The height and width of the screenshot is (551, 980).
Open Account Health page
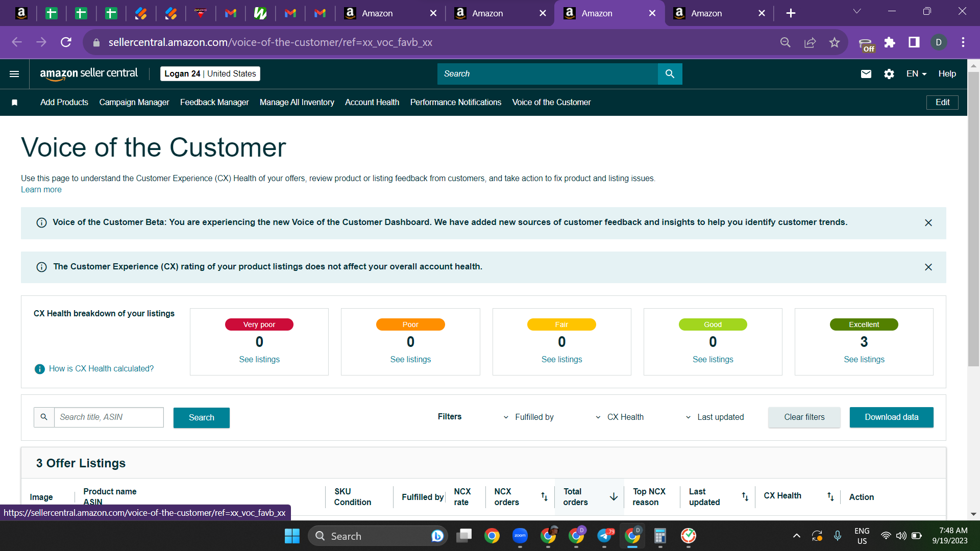point(372,103)
